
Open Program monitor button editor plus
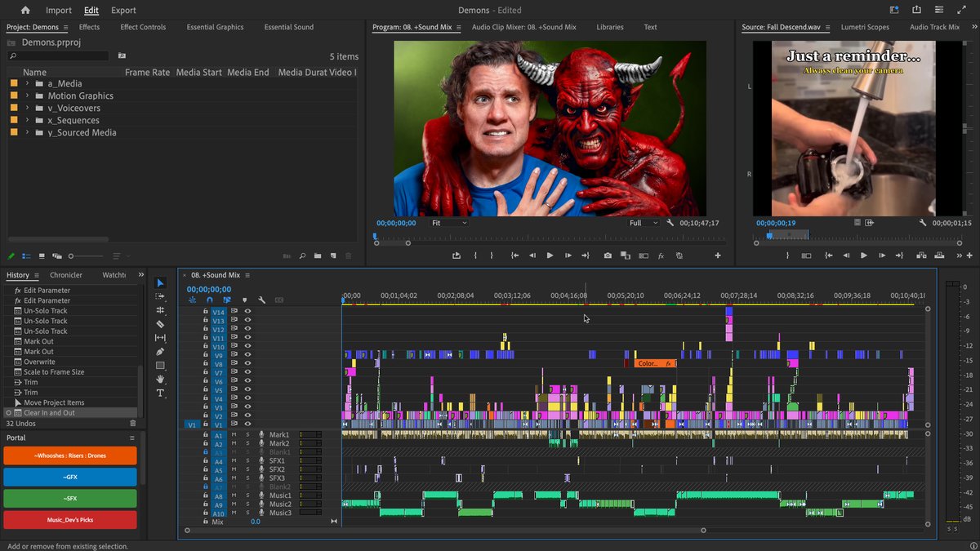pos(718,256)
